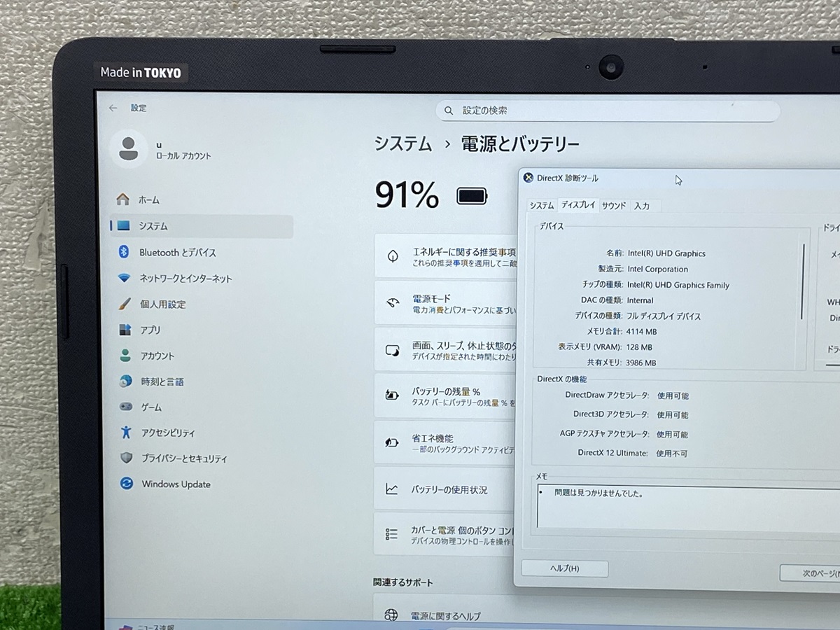Image resolution: width=840 pixels, height=630 pixels.
Task: Click the 次のページ button
Action: (x=812, y=573)
